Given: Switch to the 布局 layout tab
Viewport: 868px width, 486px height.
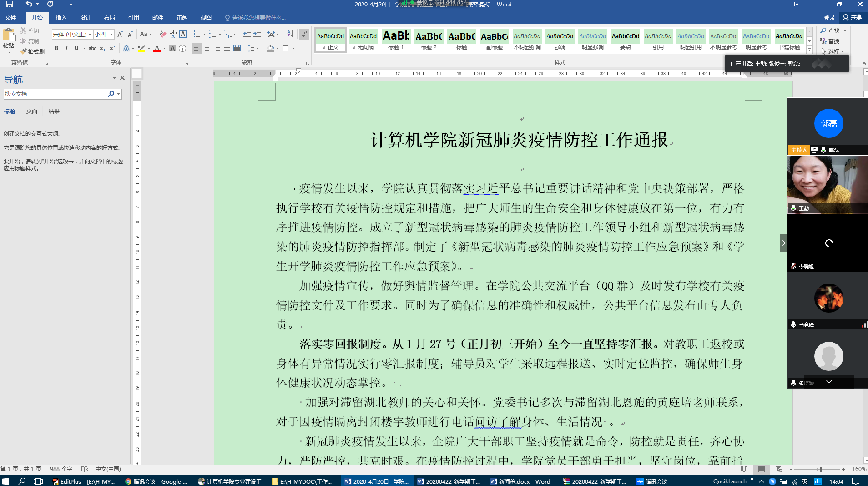Looking at the screenshot, I should click(110, 18).
